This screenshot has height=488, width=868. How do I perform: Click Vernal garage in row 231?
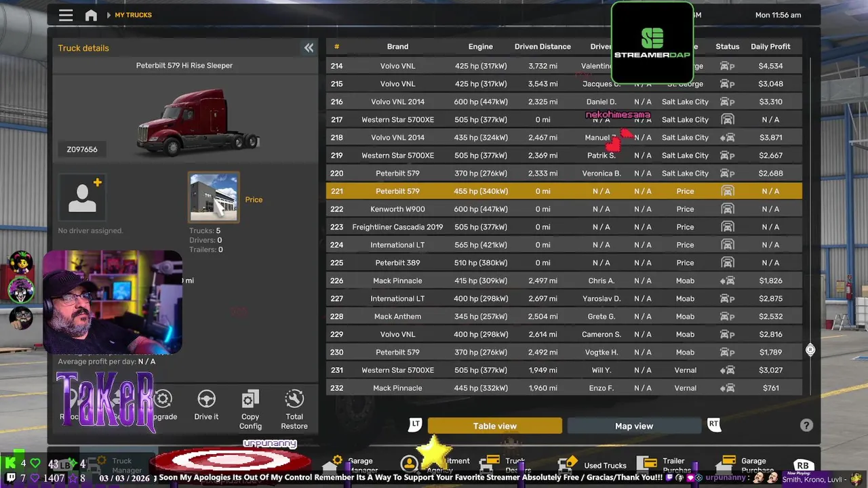(x=685, y=370)
